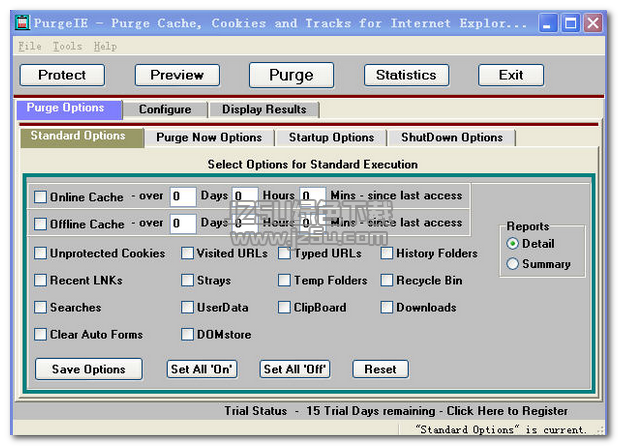Switch to the Purge Options tab

pos(69,109)
